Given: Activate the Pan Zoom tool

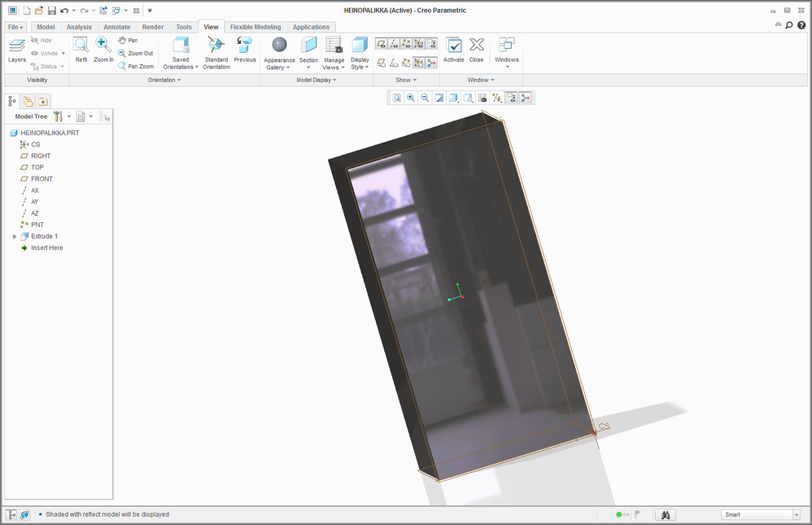Looking at the screenshot, I should pos(136,67).
